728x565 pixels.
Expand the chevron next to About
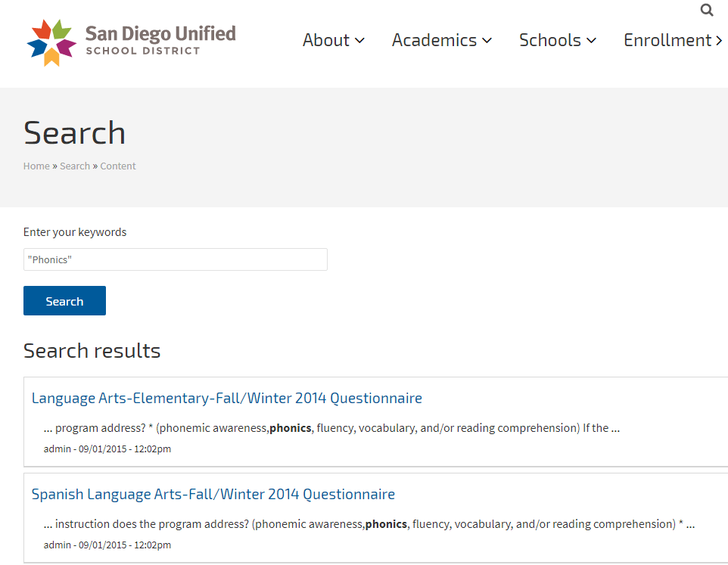click(x=359, y=41)
